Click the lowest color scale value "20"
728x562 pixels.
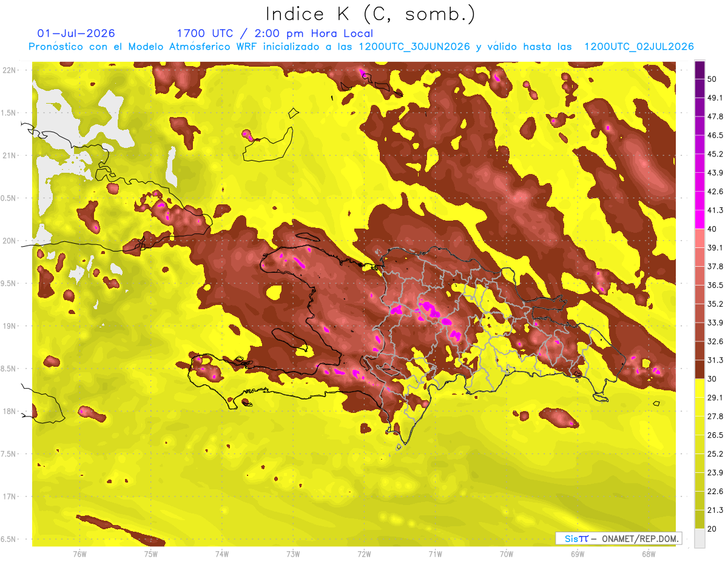pyautogui.click(x=713, y=529)
